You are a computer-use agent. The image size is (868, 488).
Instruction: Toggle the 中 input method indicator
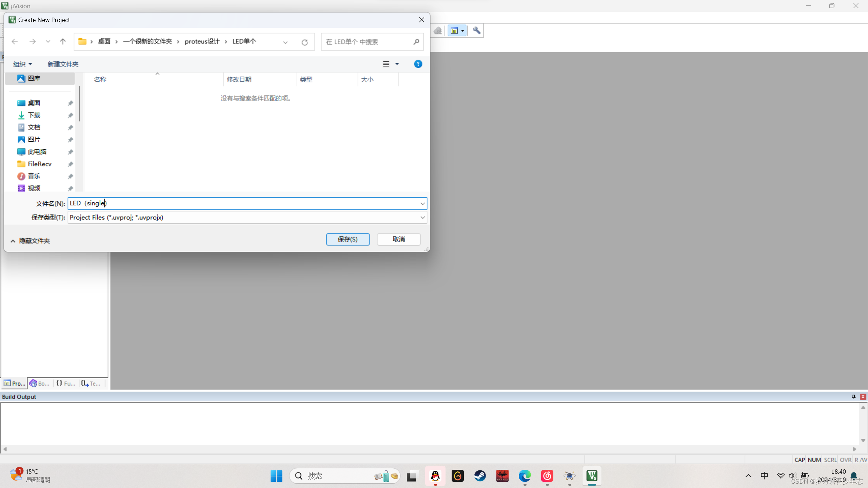pos(764,475)
